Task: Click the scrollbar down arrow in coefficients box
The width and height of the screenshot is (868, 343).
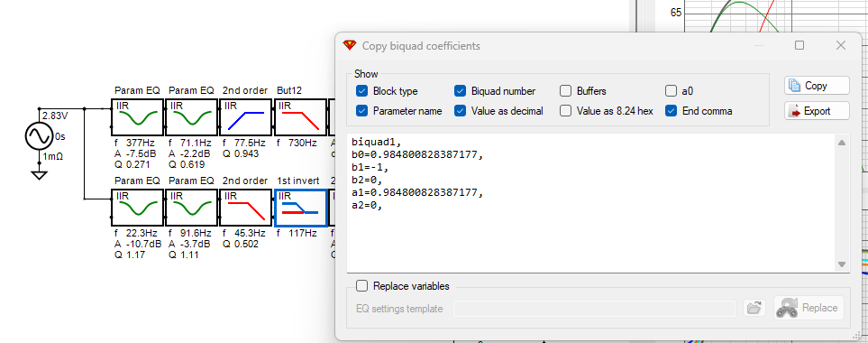Action: (x=842, y=264)
